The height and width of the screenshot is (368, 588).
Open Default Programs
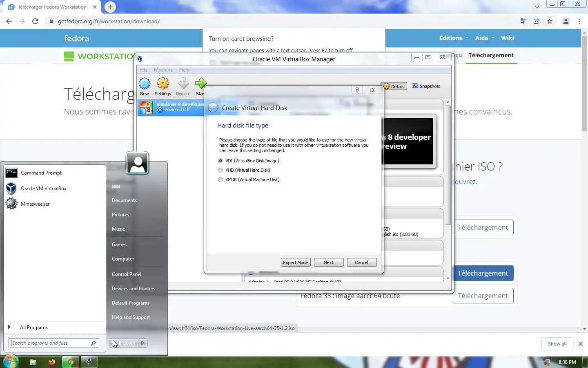(131, 303)
